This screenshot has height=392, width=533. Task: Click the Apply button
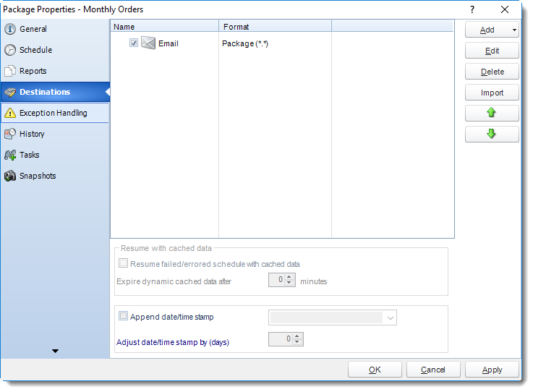(x=492, y=370)
